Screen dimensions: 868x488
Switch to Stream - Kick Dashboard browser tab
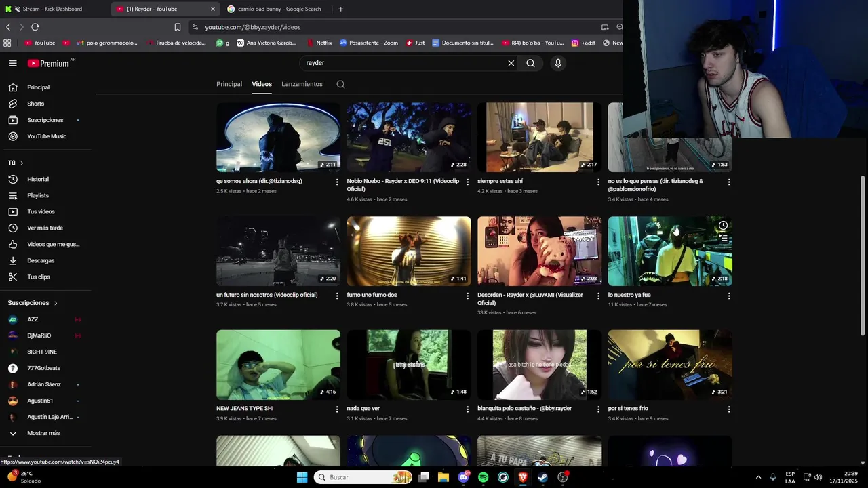(53, 9)
